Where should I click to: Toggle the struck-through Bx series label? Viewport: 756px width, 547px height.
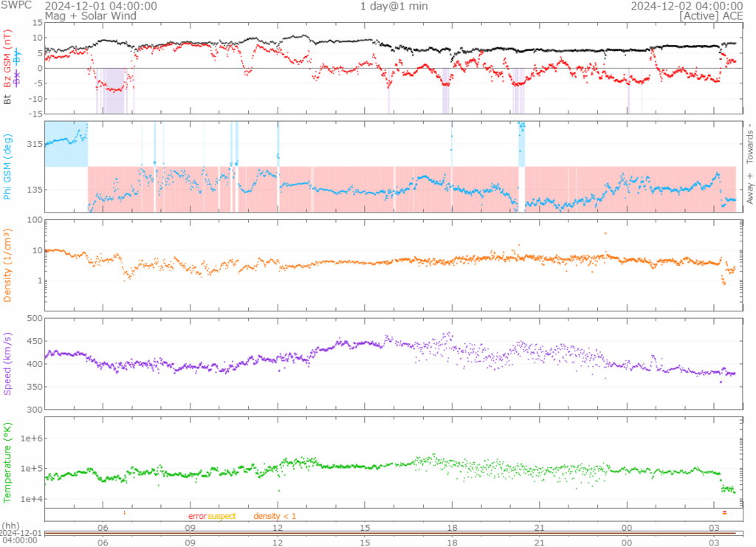[18, 78]
